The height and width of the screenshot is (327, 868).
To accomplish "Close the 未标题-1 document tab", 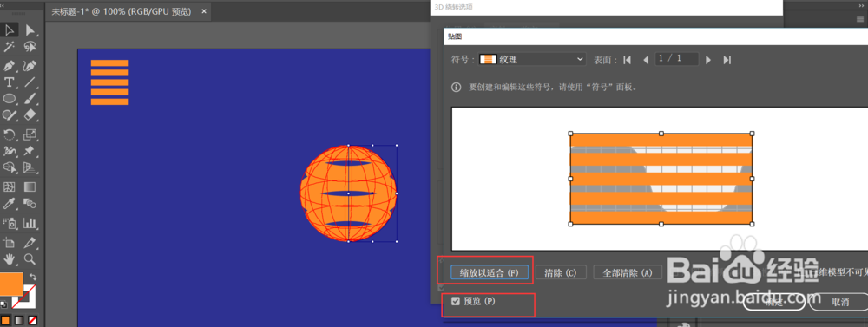I will (x=204, y=11).
